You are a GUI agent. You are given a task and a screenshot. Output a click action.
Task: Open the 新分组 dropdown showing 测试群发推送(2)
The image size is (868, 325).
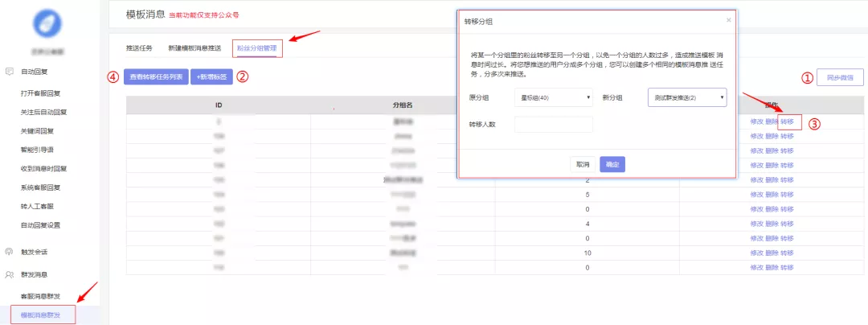[x=687, y=97]
